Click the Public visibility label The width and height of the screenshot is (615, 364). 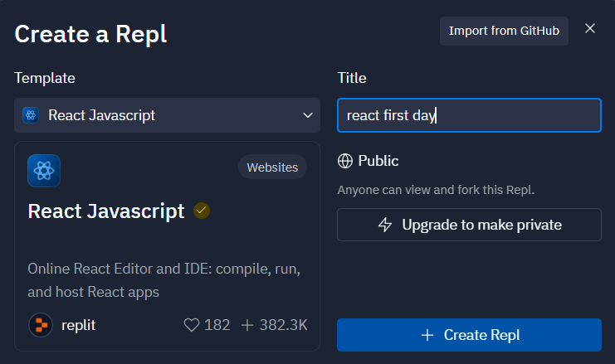click(378, 161)
